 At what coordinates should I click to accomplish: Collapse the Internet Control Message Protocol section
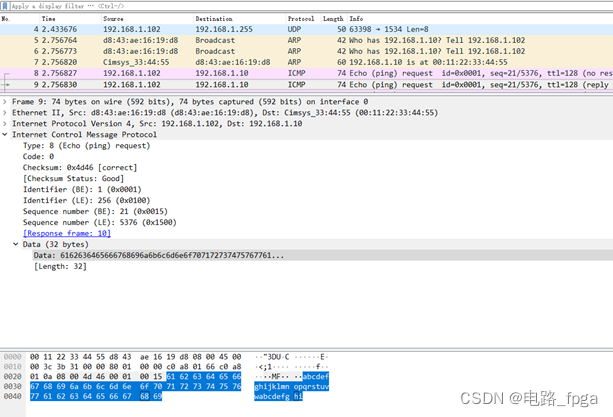(5, 134)
